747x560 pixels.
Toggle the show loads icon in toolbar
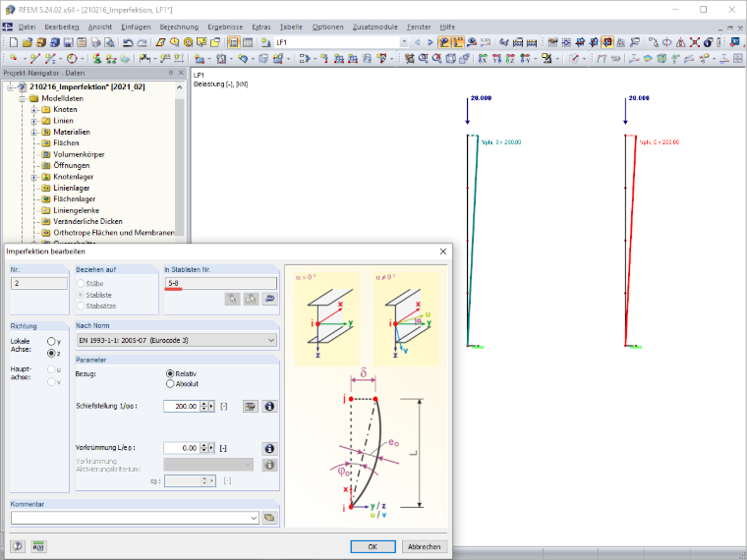click(x=444, y=42)
